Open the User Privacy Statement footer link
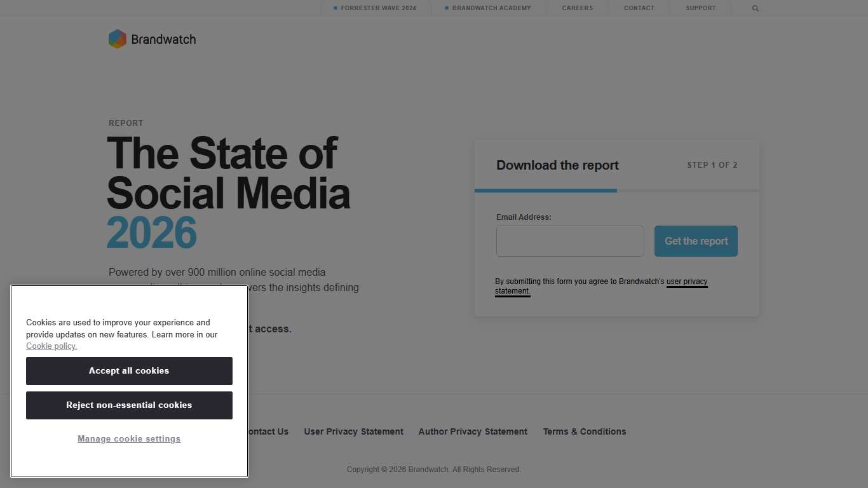Viewport: 868px width, 488px height. [x=353, y=431]
